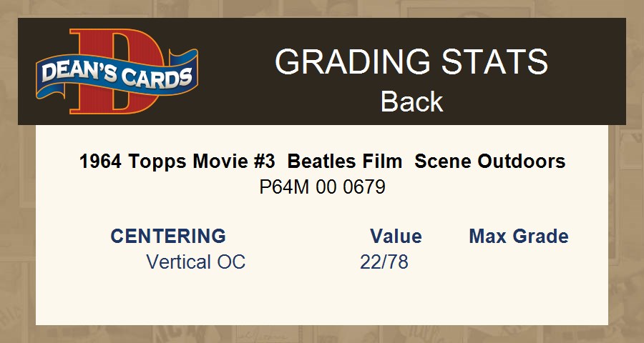Click the year 1964 in card title

(x=102, y=161)
